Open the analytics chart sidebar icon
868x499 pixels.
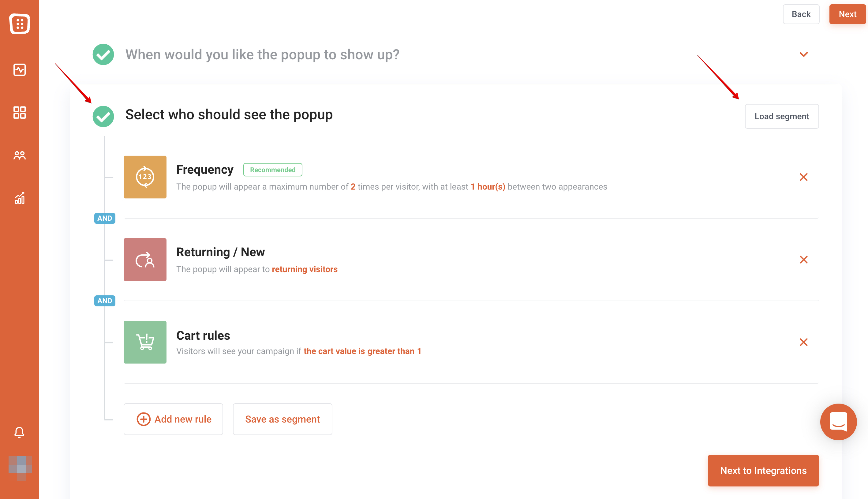click(x=20, y=198)
